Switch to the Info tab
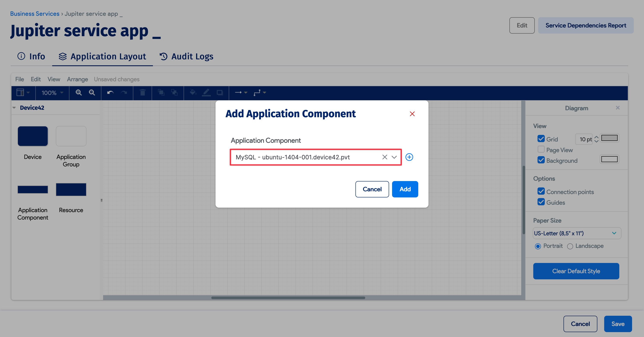Viewport: 644px width, 337px height. (x=31, y=56)
